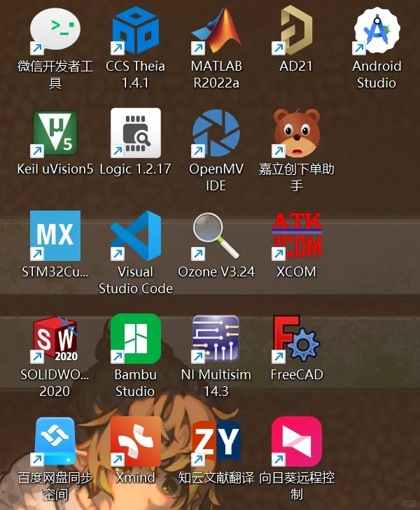Click the "微信开发者工具" label text
This screenshot has height=510, width=420.
point(55,74)
